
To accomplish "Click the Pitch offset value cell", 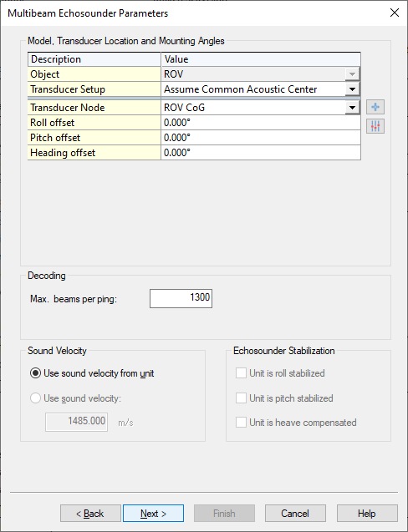I will tap(261, 138).
